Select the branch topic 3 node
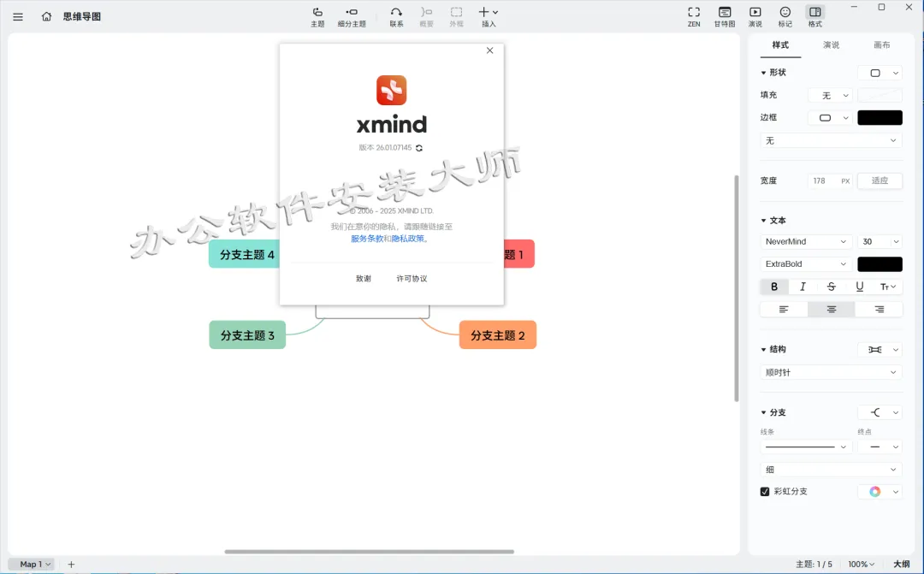924x574 pixels. 247,334
